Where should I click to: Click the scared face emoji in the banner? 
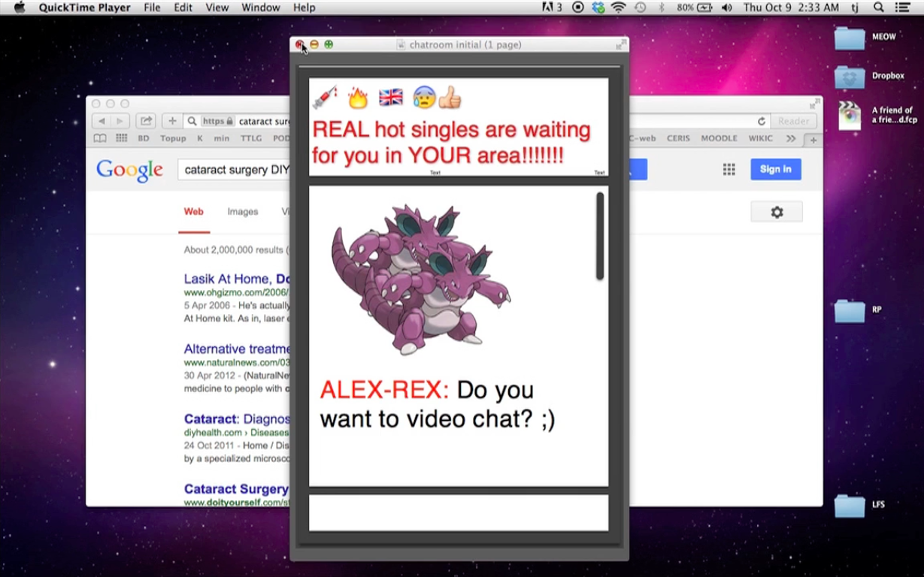(x=424, y=97)
